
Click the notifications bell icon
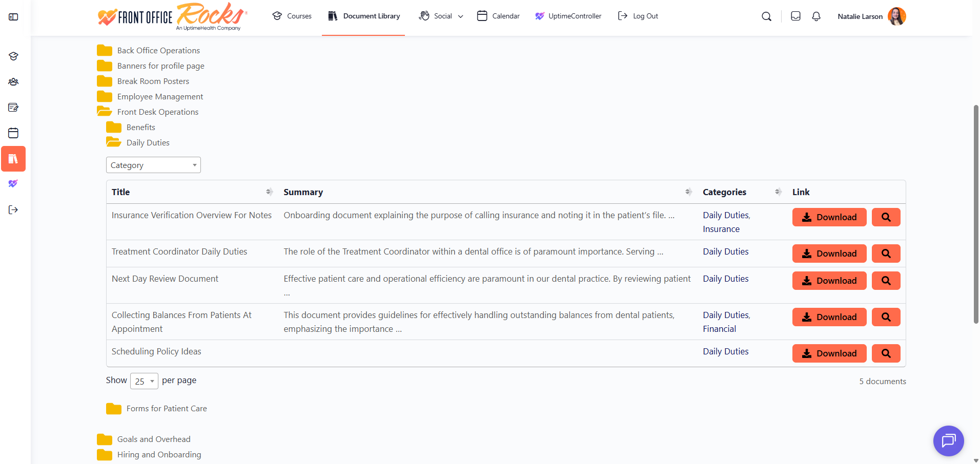pos(816,16)
